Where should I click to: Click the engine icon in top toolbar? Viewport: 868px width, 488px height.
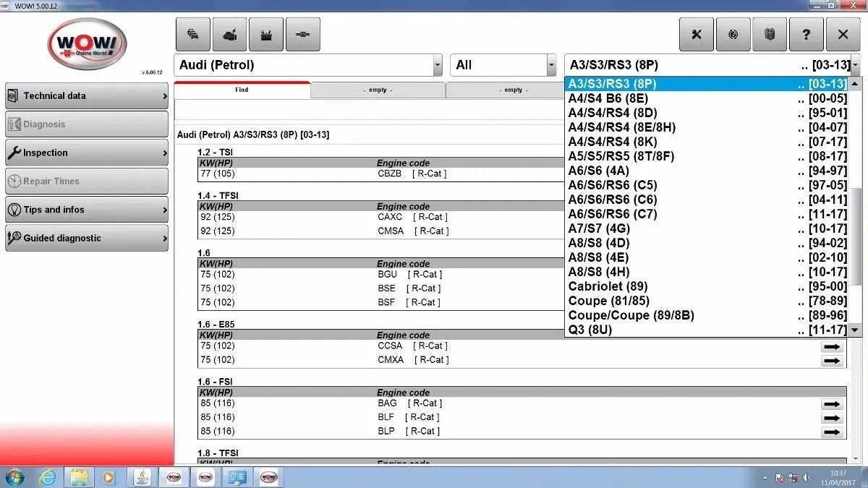point(229,35)
